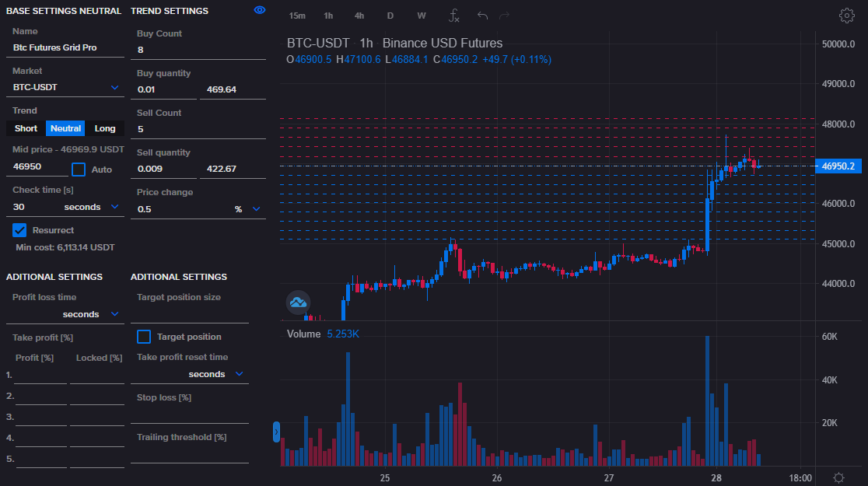Open the indicators fx icon
Viewport: 868px width, 486px height.
(454, 16)
